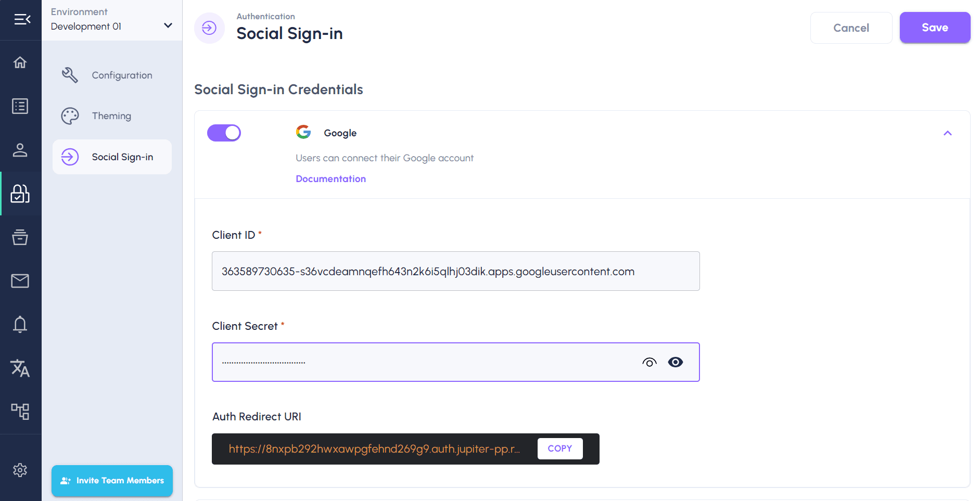The height and width of the screenshot is (501, 980).
Task: Select the Translations sidebar icon
Action: click(20, 368)
